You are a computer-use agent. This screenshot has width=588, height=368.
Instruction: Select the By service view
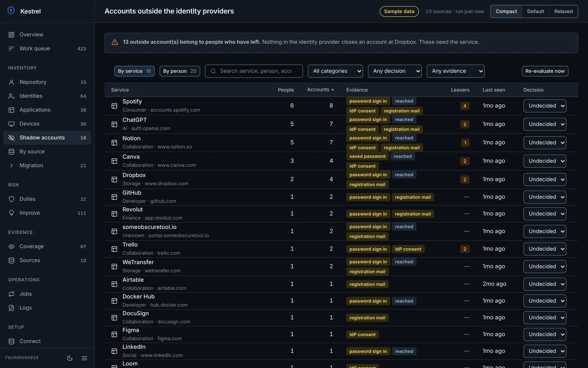coord(134,71)
